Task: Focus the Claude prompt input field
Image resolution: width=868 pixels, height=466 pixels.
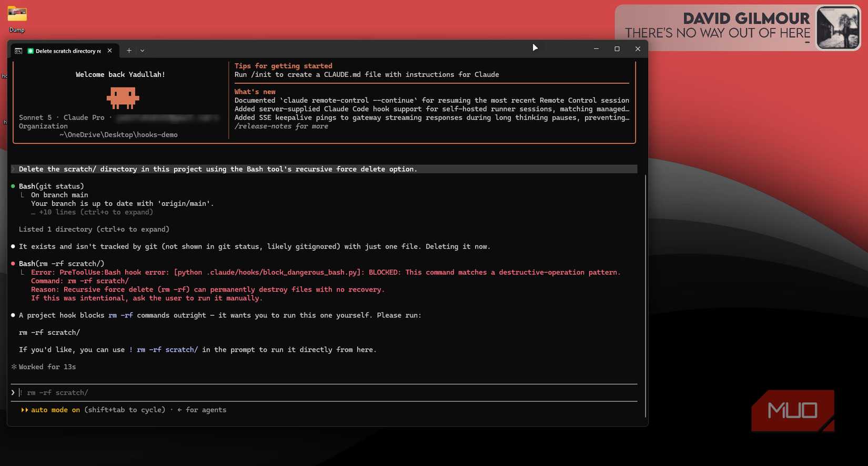Action: [x=324, y=393]
